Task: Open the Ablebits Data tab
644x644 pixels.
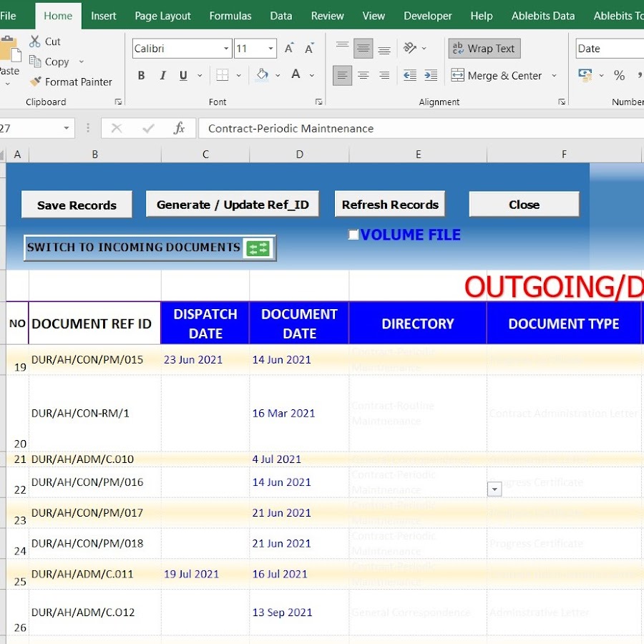Action: pos(543,16)
